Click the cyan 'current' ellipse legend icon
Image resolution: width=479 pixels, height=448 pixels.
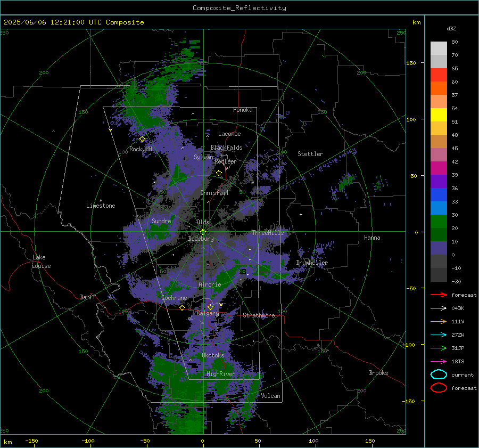coord(439,374)
